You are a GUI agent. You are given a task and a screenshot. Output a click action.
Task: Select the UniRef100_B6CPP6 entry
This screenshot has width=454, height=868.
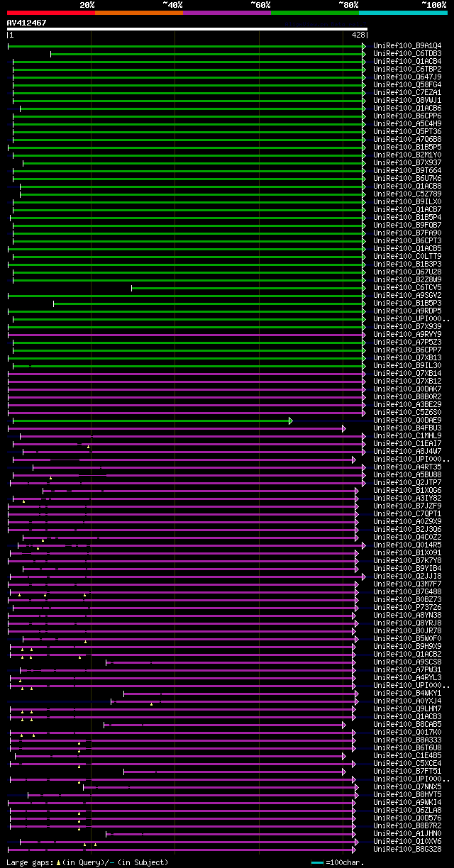point(407,116)
